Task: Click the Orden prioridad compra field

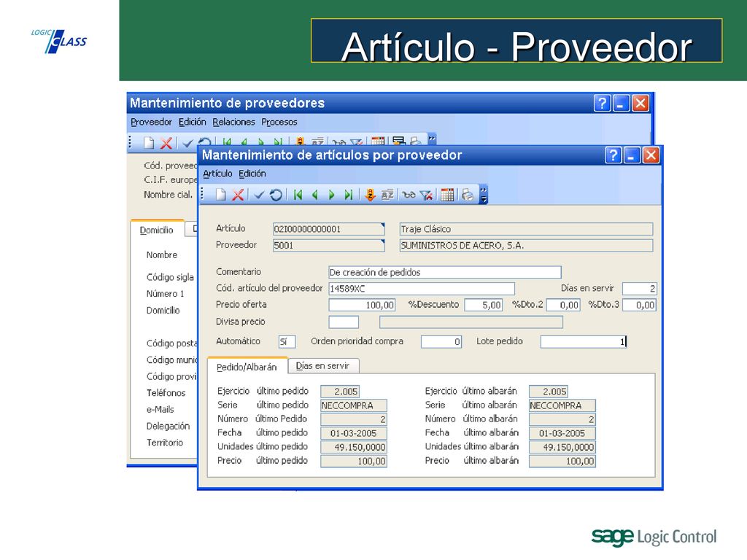Action: (441, 341)
